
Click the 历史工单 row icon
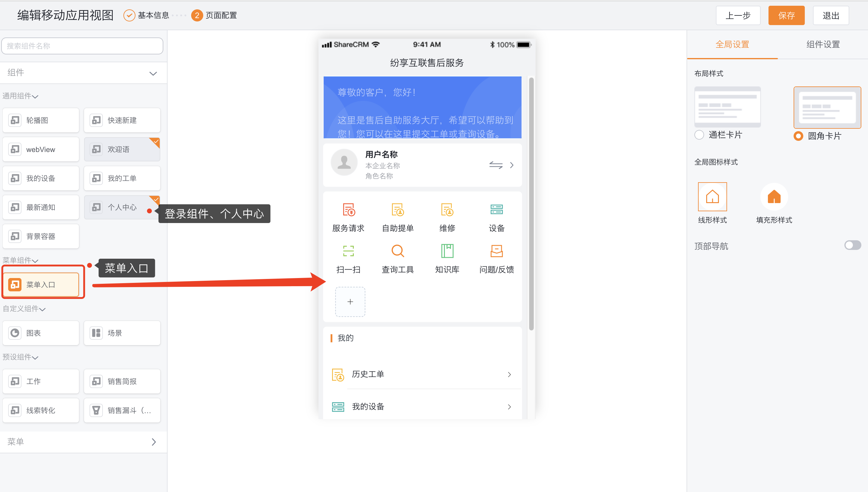coord(338,374)
